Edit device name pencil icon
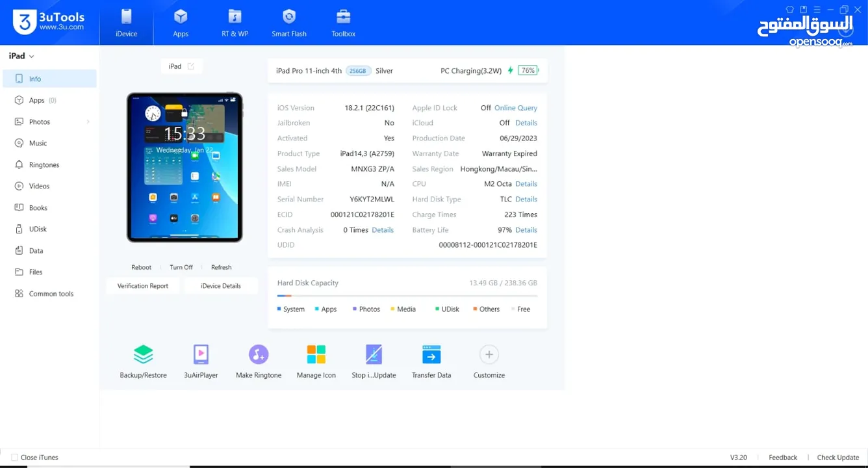 (191, 66)
